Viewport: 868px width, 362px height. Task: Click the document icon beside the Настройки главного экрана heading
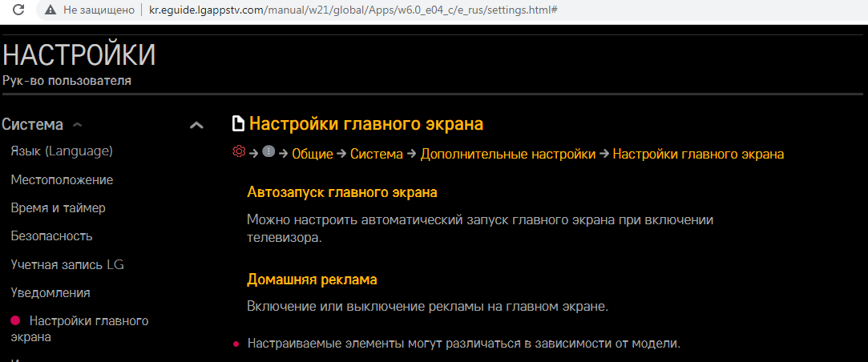238,124
